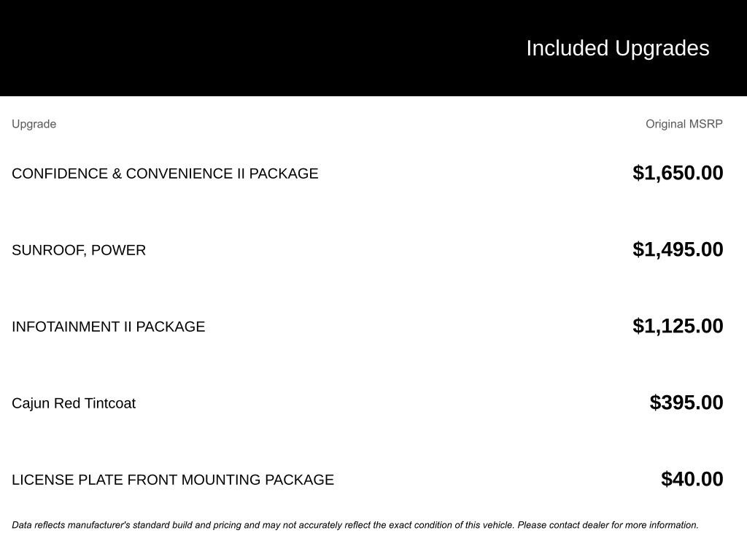Click the word POWER in the sunroof row
The image size is (747, 560).
(x=118, y=250)
